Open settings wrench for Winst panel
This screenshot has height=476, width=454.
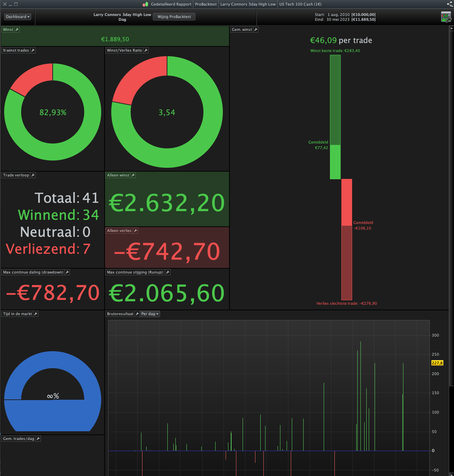pos(17,29)
